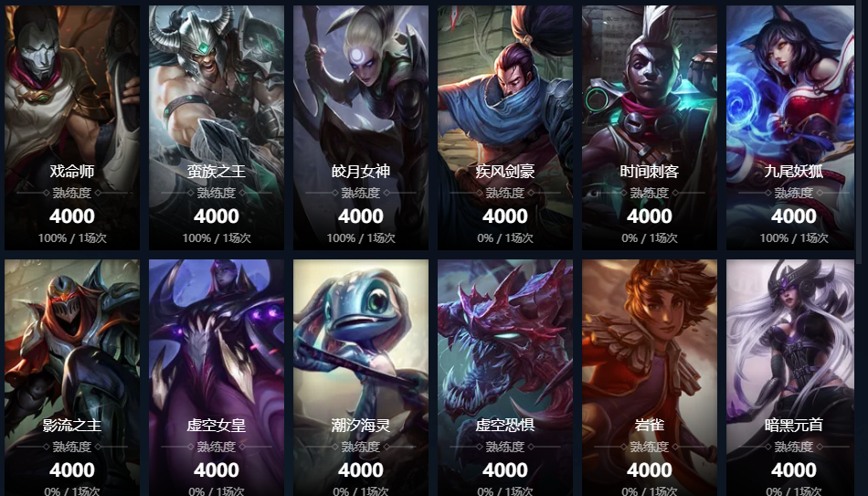
Task: Select the 岩雀 champion card
Action: [650, 377]
